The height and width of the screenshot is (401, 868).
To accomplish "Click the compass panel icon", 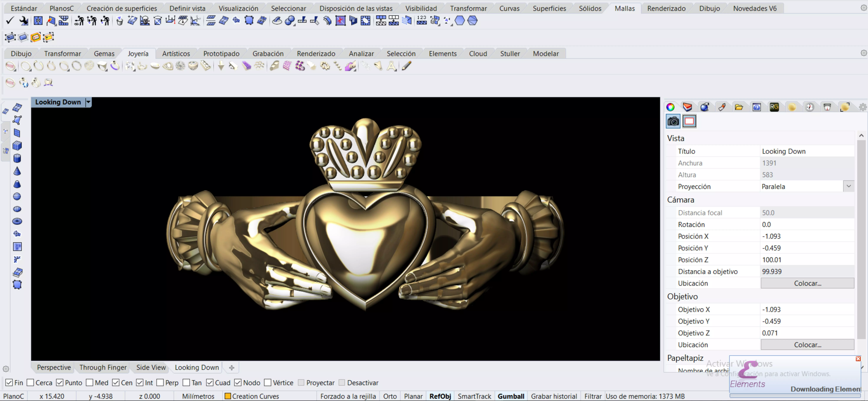I will 810,107.
